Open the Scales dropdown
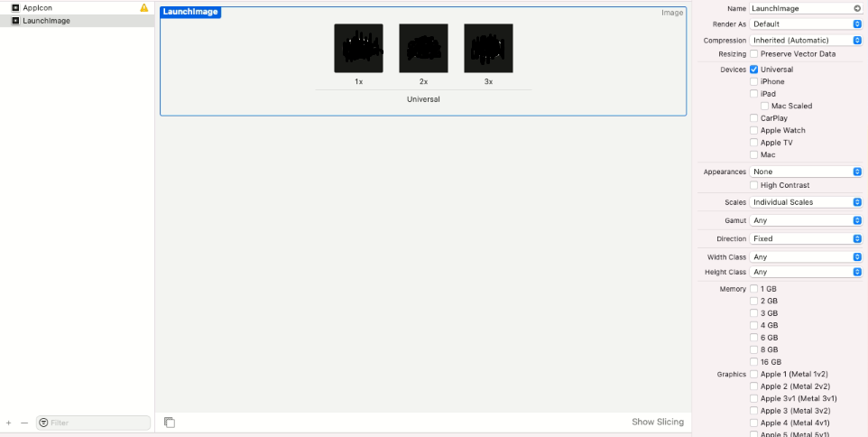Viewport: 868px width, 437px height. (806, 202)
